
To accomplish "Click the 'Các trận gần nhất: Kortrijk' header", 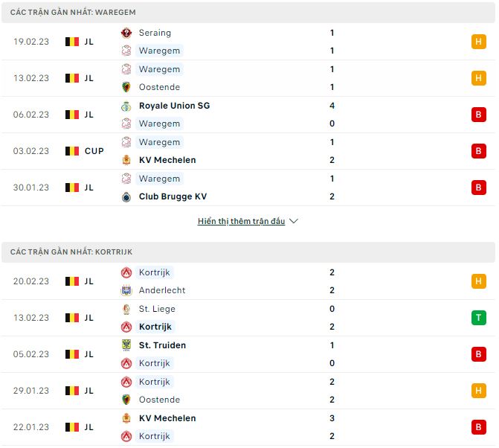I will (71, 252).
